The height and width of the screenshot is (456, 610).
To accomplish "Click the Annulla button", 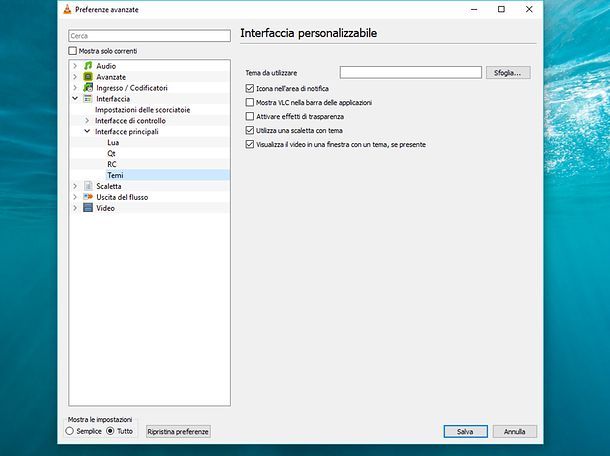I will point(515,431).
